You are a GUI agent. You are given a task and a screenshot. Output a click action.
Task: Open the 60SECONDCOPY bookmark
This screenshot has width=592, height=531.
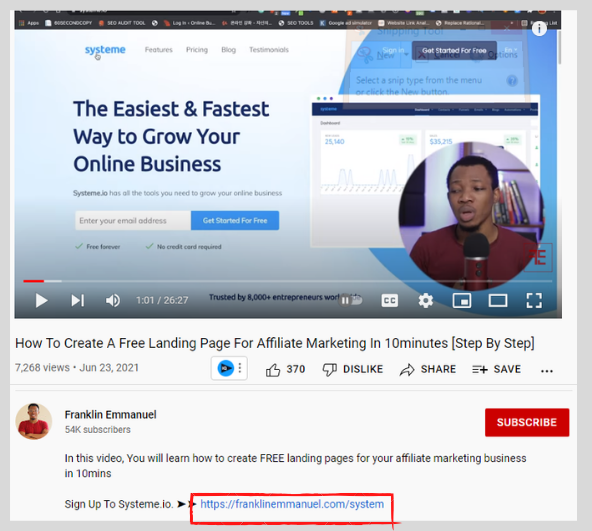pos(69,23)
